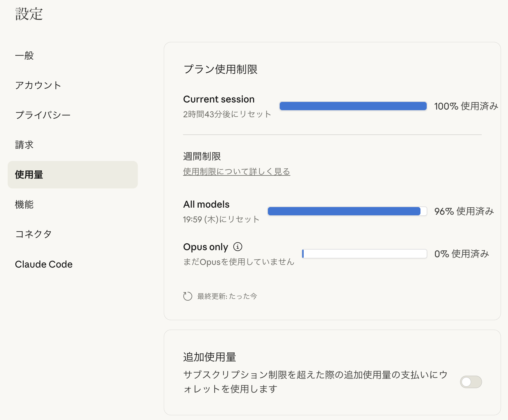Click the 100% 使用済み label
508x420 pixels.
coord(466,106)
